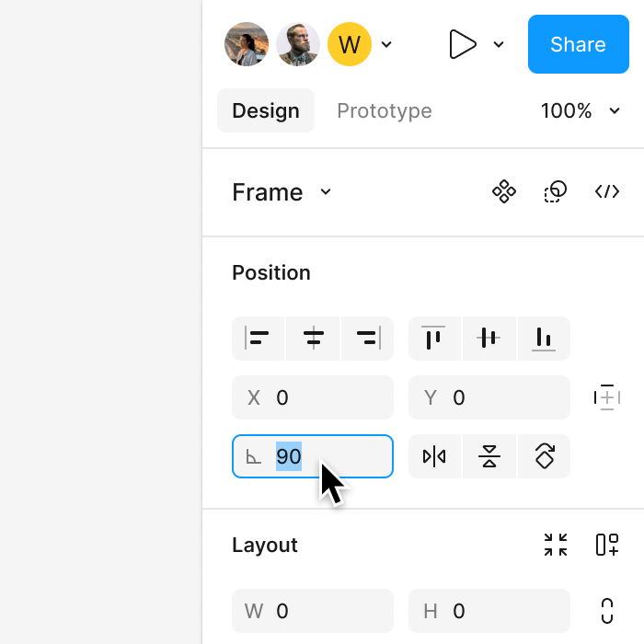This screenshot has width=644, height=644.
Task: Switch to the Prototype tab
Action: (385, 111)
